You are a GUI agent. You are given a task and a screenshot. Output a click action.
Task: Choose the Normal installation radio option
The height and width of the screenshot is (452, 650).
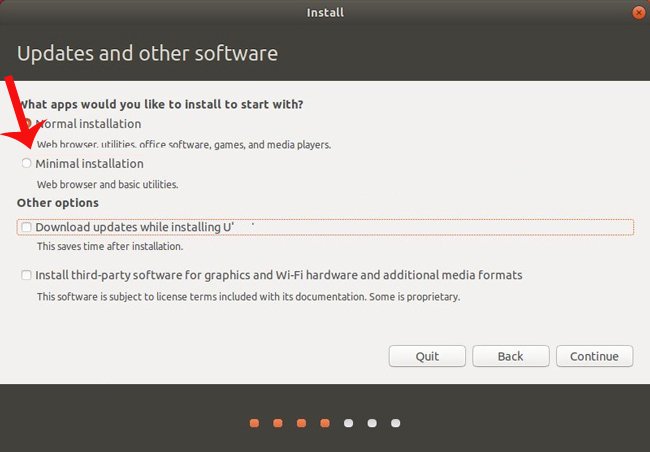(27, 123)
